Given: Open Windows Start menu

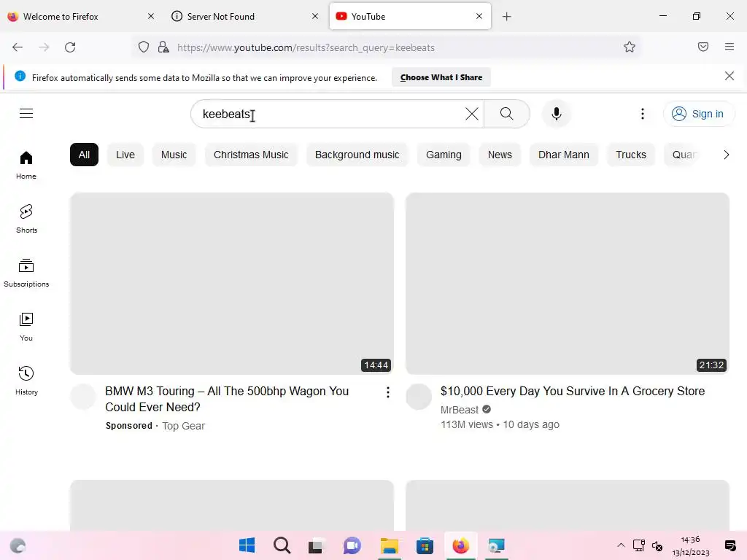Looking at the screenshot, I should tap(247, 545).
